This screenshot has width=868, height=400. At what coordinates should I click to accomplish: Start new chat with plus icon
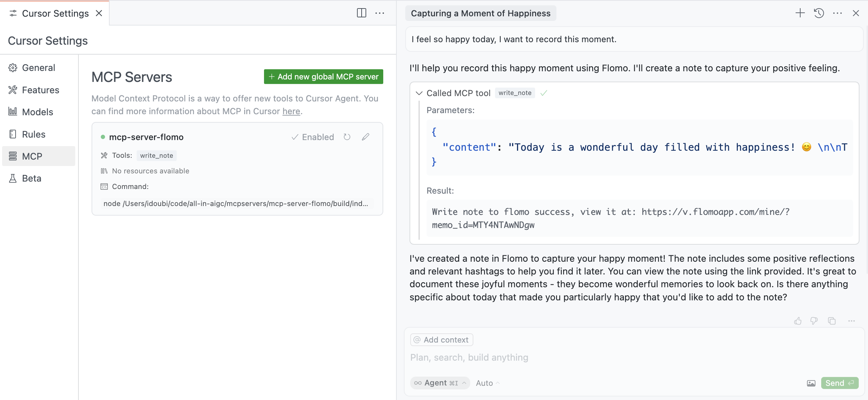[x=800, y=13]
